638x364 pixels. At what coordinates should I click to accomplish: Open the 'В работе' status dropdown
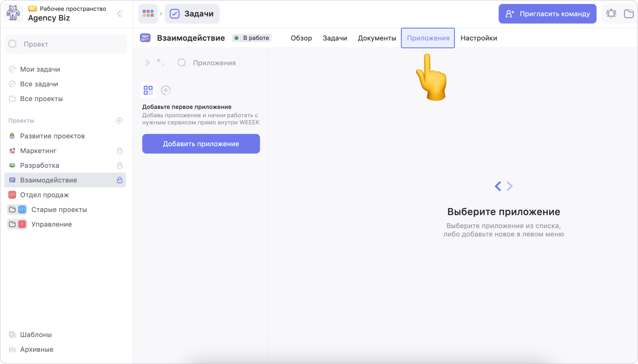[252, 38]
